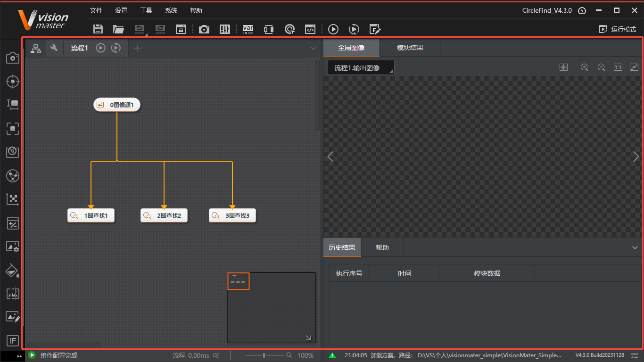
Task: Switch to the 历史结果 tab
Action: [342, 247]
